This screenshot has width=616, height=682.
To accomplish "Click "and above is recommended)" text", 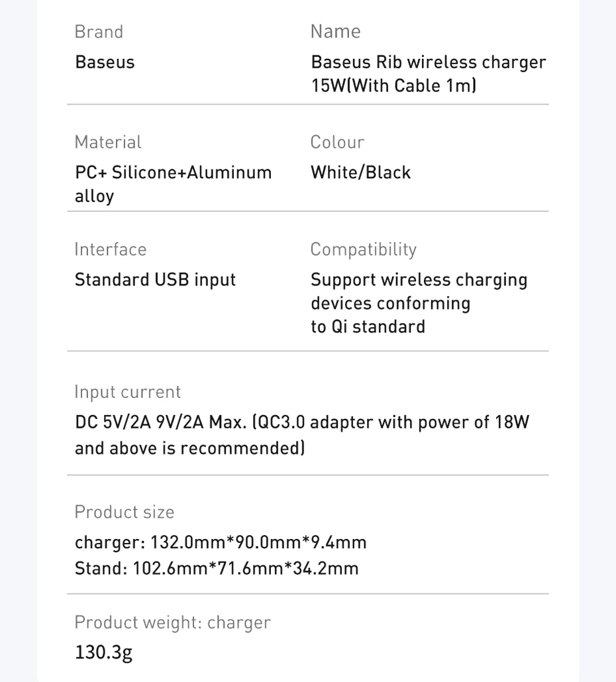I will (189, 448).
